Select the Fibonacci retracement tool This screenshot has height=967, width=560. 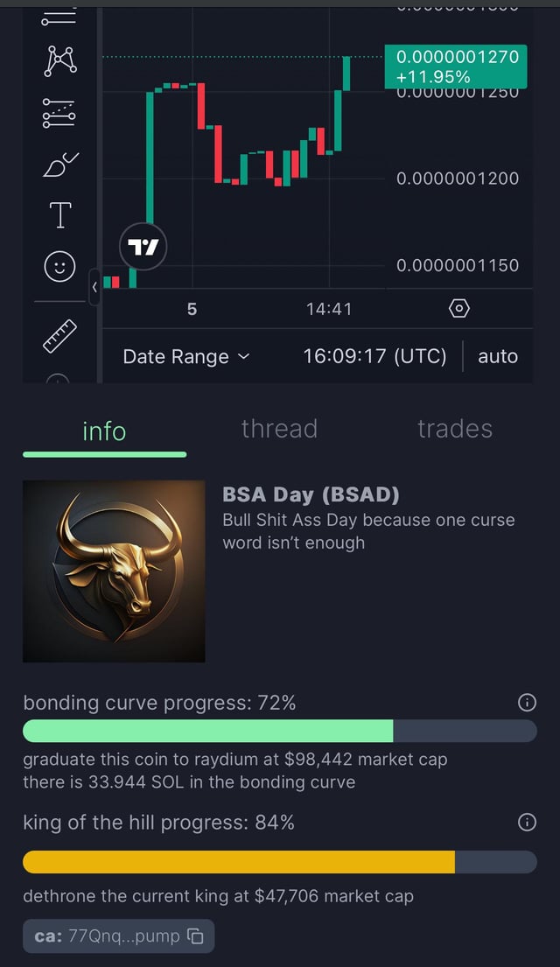(59, 113)
